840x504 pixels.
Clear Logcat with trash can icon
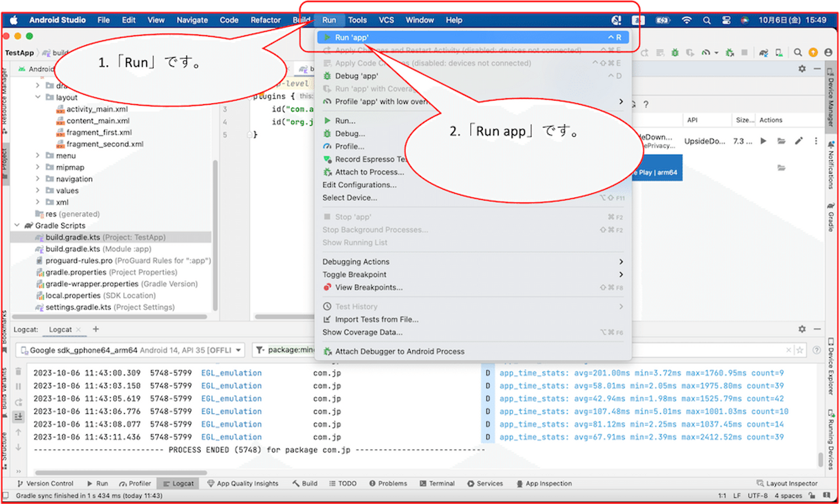tap(18, 372)
